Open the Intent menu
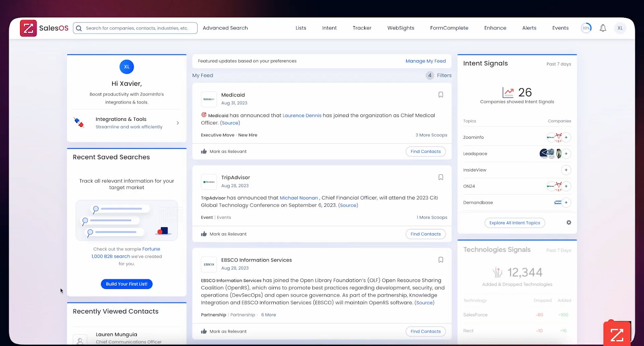This screenshot has width=644, height=346. pos(329,28)
